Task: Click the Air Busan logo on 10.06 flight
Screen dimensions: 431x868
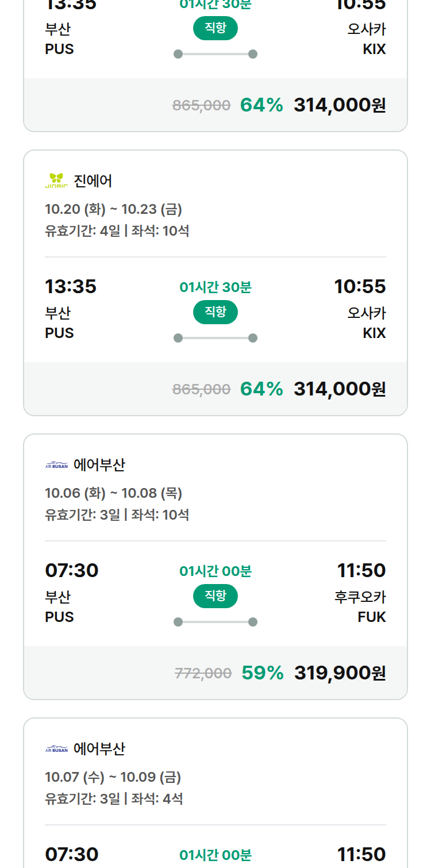Action: 56,465
